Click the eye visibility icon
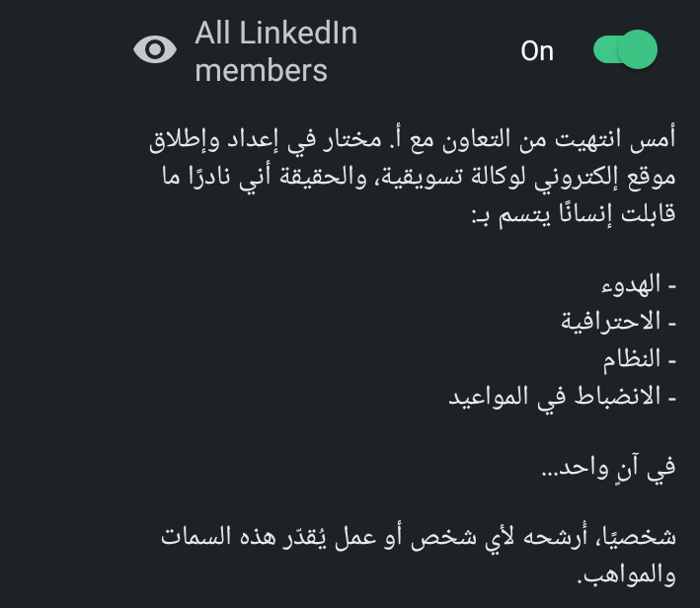 [x=155, y=50]
